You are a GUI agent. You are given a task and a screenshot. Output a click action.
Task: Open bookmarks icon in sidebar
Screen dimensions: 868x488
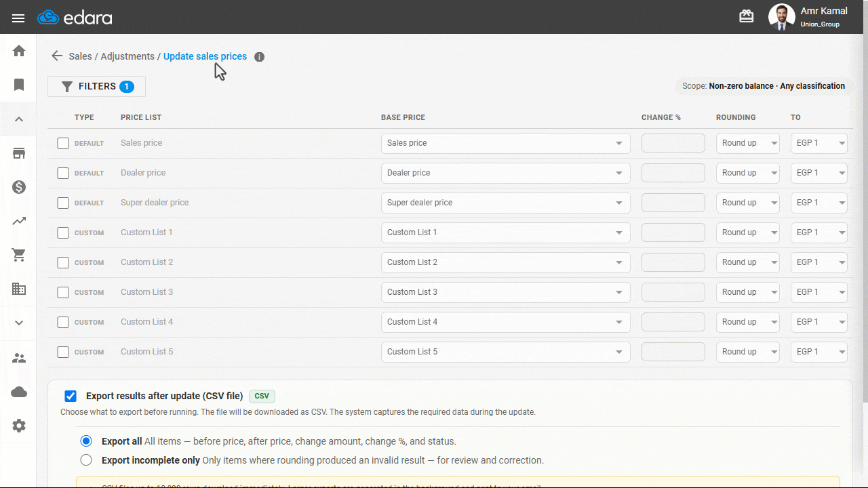(x=19, y=85)
